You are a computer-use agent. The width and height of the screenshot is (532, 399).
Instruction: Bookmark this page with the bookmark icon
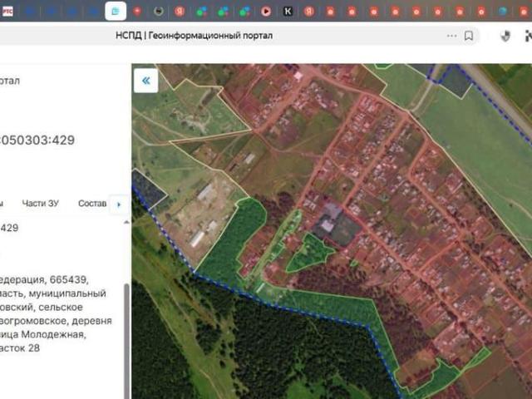(x=469, y=36)
